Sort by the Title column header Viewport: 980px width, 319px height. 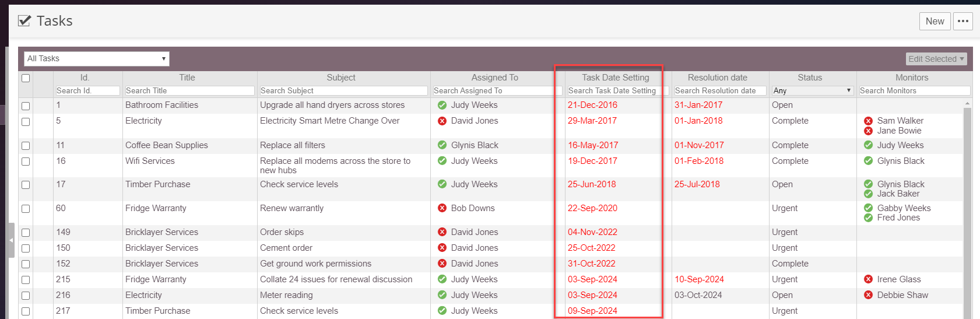click(187, 78)
